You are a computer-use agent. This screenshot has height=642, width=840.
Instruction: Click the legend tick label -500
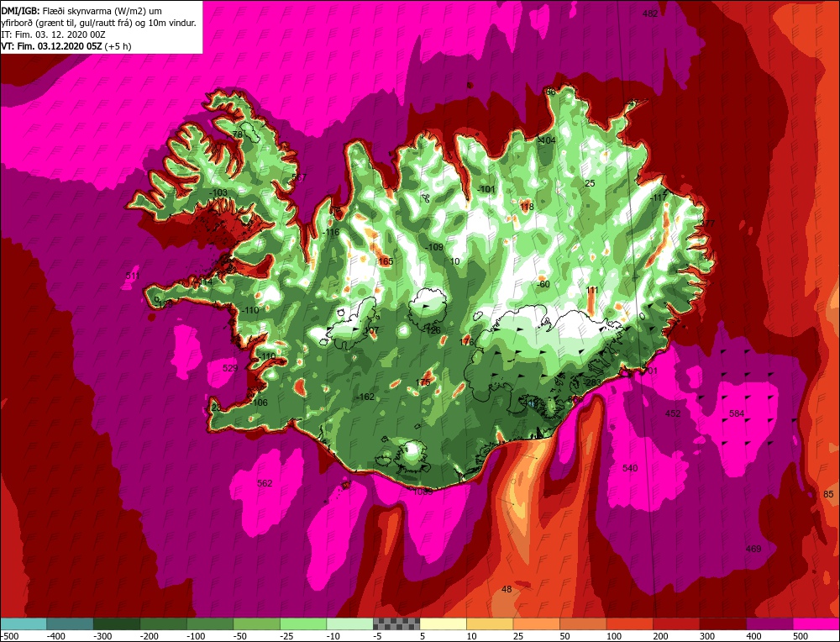(x=10, y=637)
